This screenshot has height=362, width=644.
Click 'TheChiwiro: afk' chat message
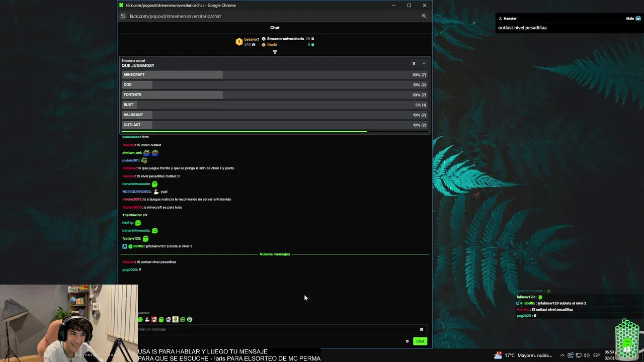click(x=135, y=215)
